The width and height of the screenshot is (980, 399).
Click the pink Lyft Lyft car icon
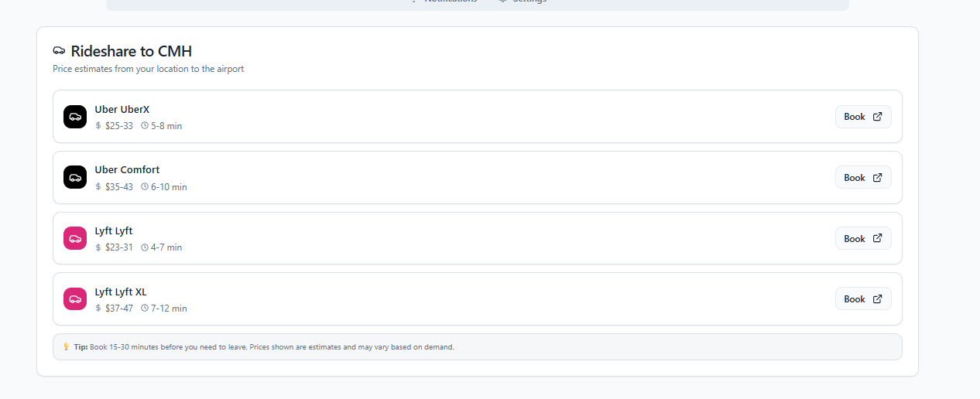point(75,238)
